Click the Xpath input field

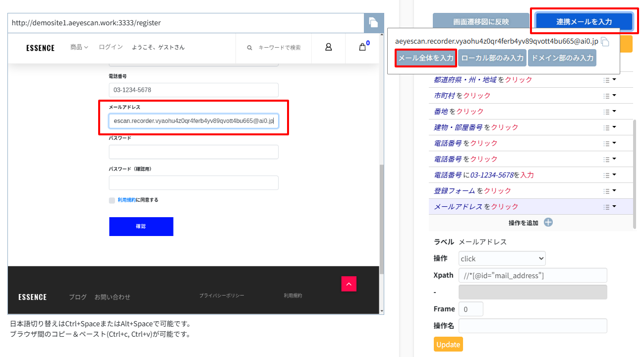point(532,275)
